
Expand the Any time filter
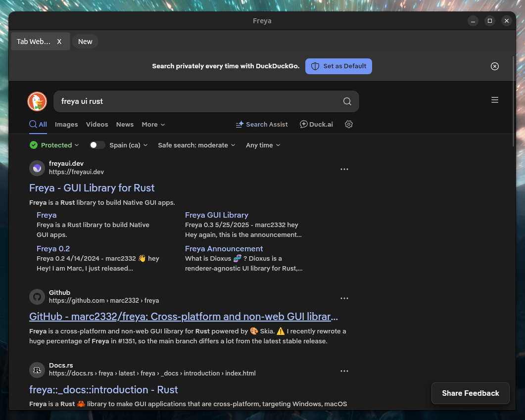(263, 145)
